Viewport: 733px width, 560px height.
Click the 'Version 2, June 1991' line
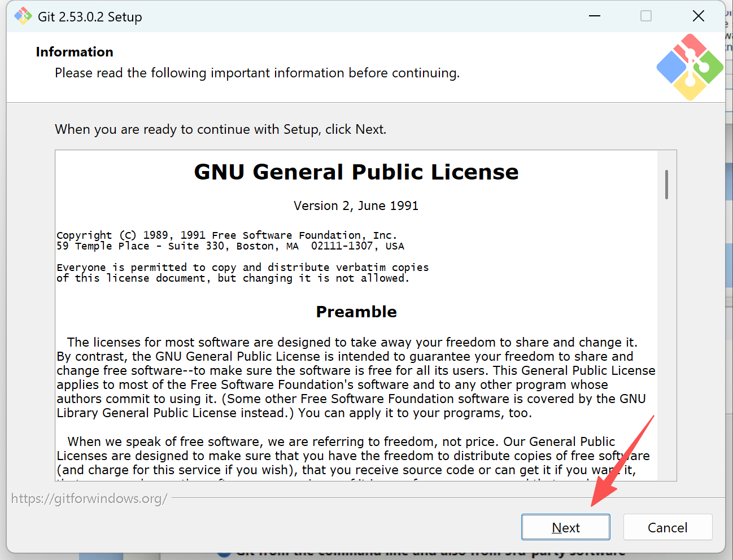(x=356, y=205)
